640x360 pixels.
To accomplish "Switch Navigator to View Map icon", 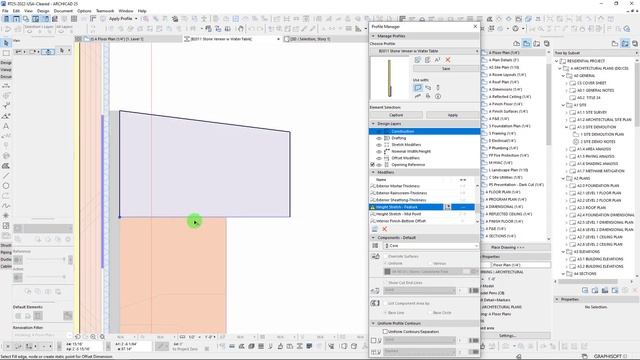I will (527, 43).
